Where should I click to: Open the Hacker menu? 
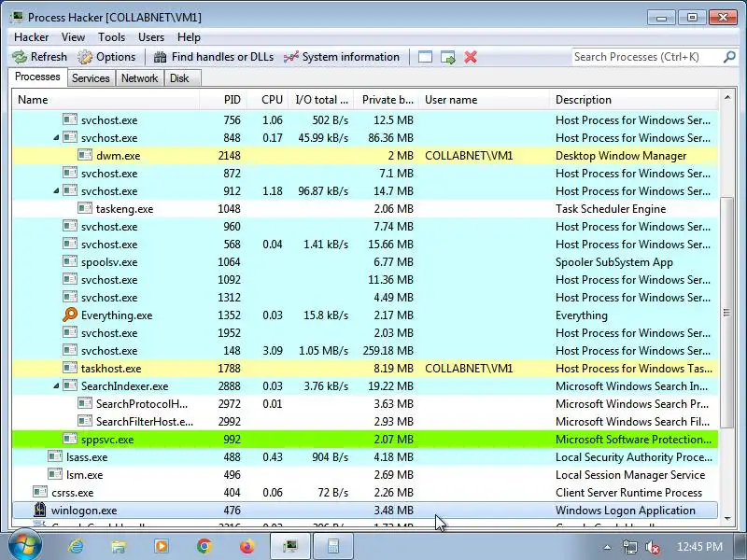[x=31, y=37]
